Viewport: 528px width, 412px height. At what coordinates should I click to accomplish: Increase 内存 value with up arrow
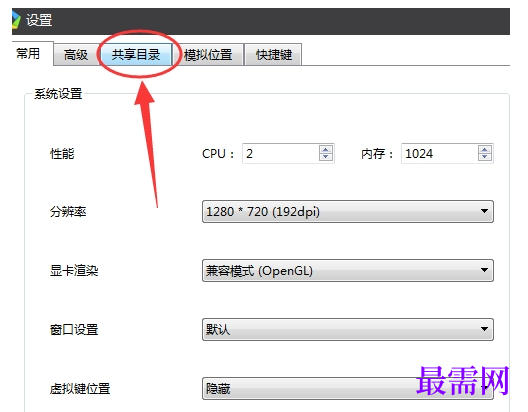[x=485, y=149]
